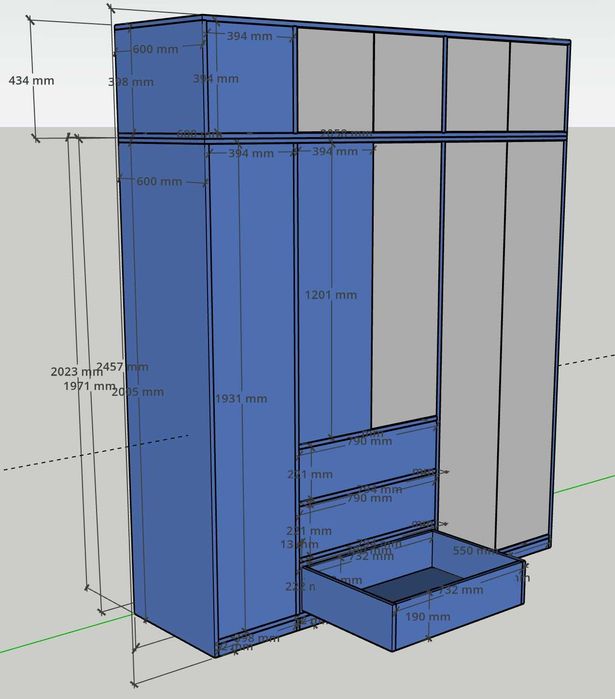The width and height of the screenshot is (615, 699).
Task: Select the 600 mm depth label on the upper cabinet
Action: pos(155,49)
